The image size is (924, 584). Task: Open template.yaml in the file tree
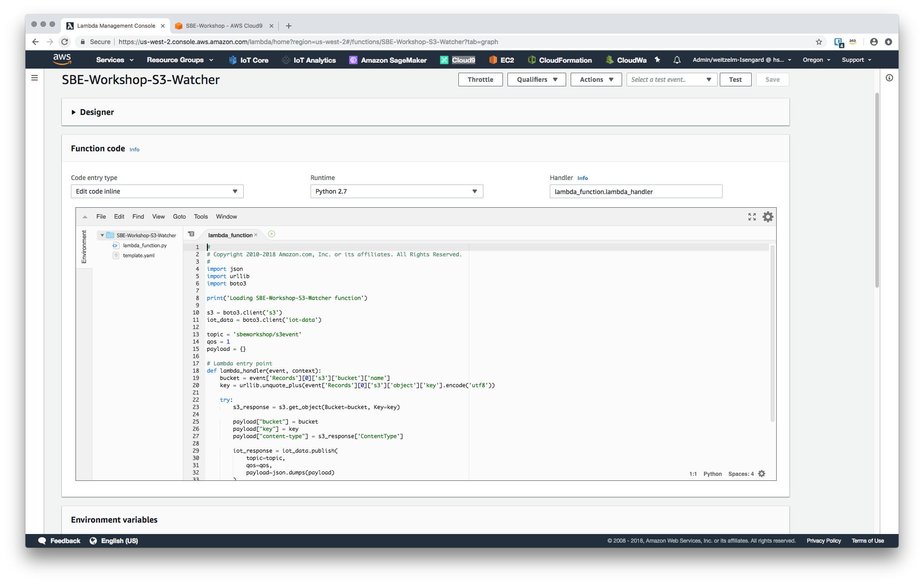138,255
